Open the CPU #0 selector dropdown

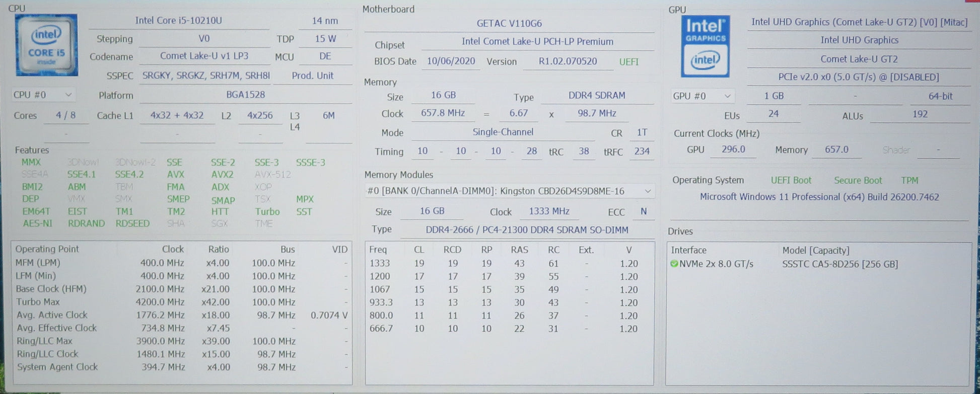pos(43,95)
